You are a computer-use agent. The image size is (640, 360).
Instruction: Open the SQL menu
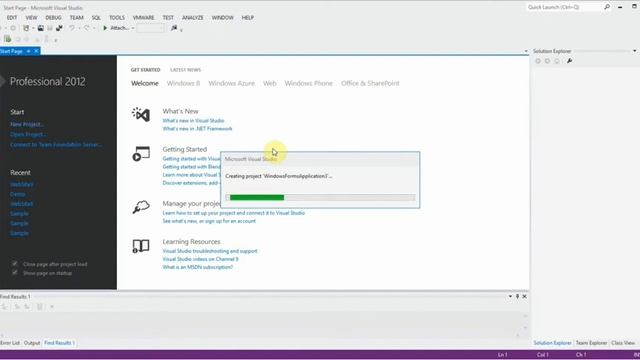[x=96, y=18]
